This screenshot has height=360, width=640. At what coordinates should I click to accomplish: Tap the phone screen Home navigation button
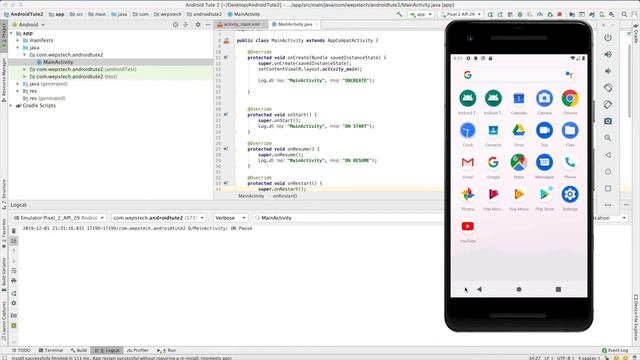coord(519,289)
